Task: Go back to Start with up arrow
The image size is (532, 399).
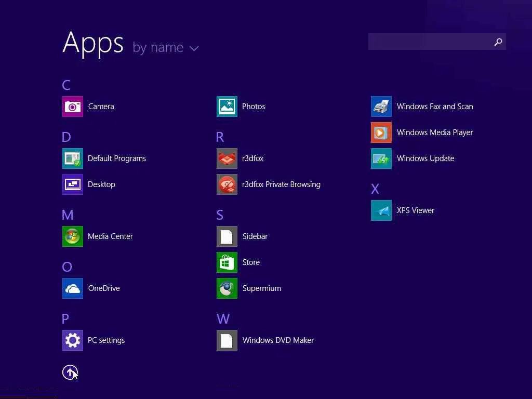Action: coord(70,372)
